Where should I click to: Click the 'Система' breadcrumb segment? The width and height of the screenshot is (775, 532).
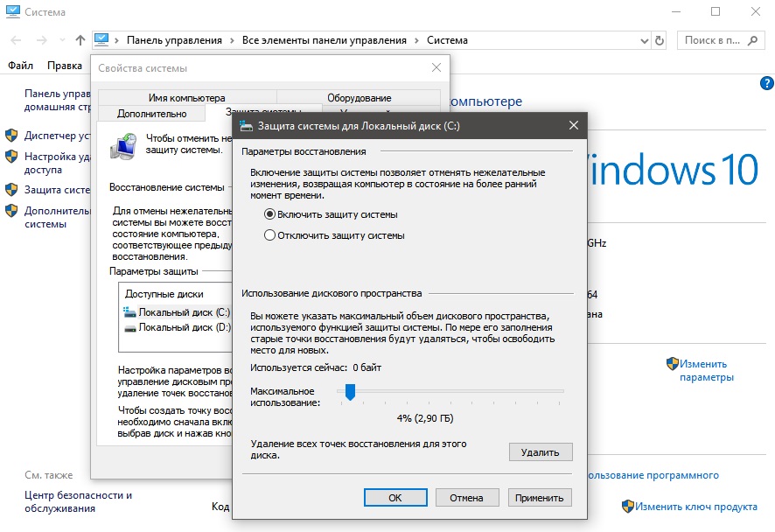pos(447,40)
